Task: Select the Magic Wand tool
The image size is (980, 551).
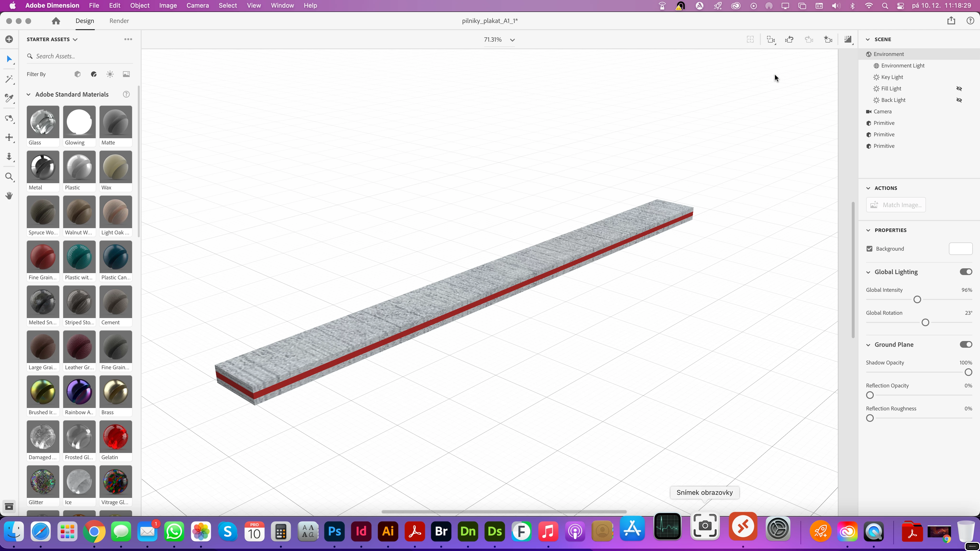Action: click(x=9, y=79)
